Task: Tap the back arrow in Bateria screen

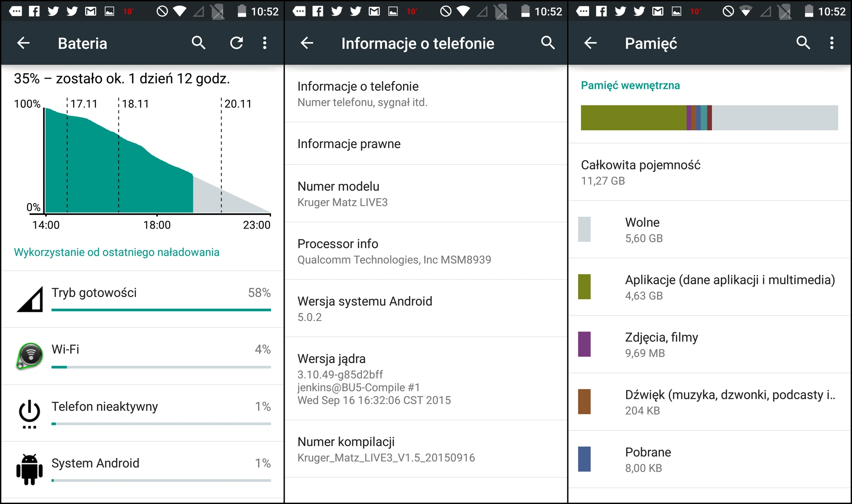Action: pyautogui.click(x=23, y=43)
